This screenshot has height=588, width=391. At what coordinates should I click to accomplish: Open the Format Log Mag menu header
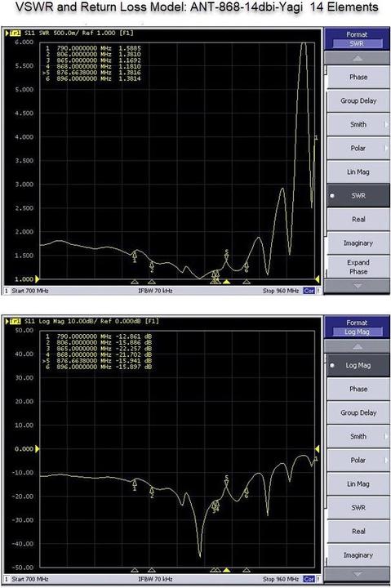tap(357, 327)
